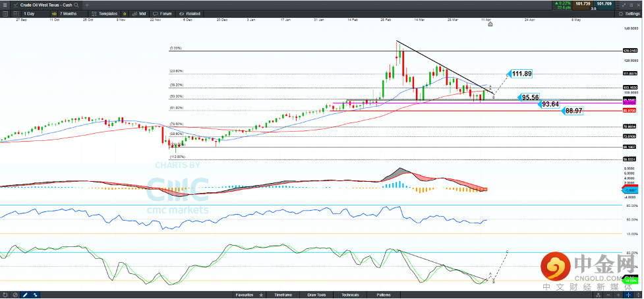Click the reset chart circular arrow icon
Screen dimensions: 644x299
click(5, 294)
